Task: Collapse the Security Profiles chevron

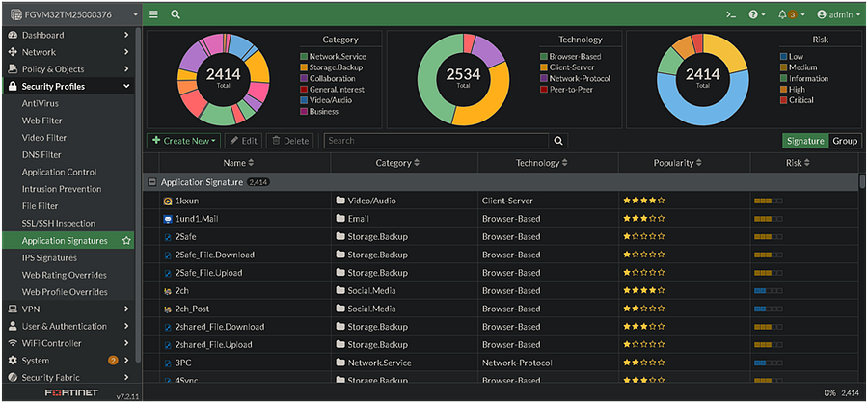Action: coord(126,87)
